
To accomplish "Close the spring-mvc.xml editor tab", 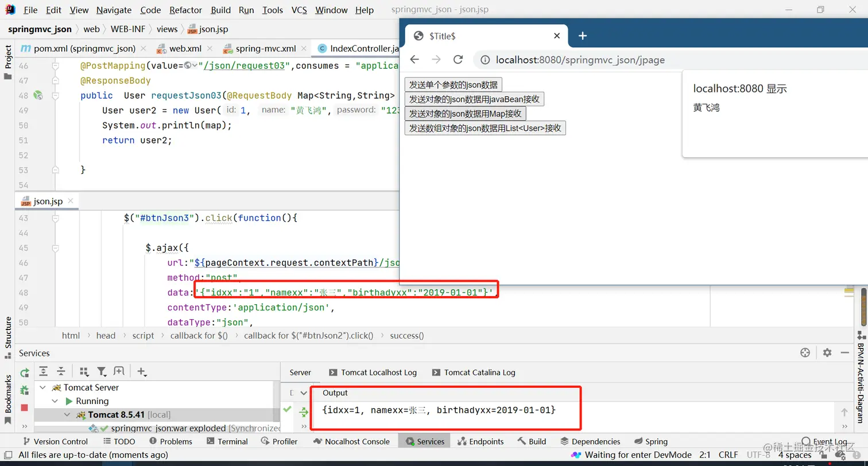I will [x=304, y=49].
